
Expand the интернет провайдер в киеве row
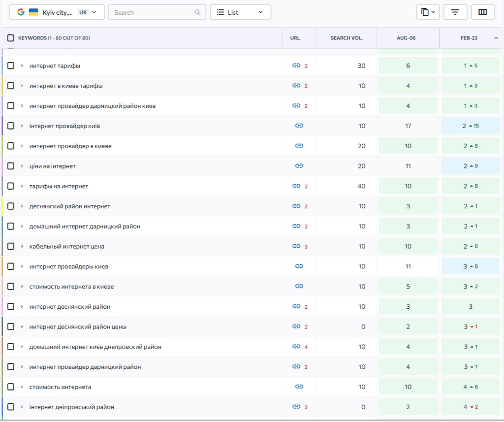click(x=22, y=146)
